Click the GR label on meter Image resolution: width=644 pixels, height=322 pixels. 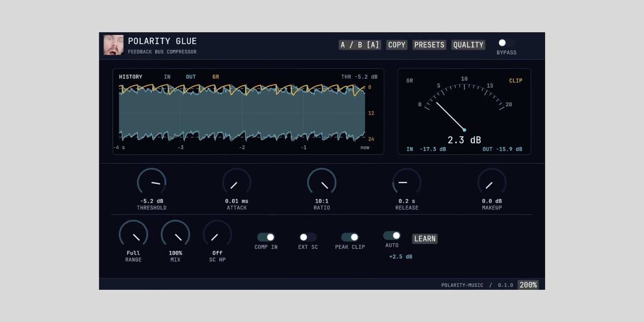coord(409,80)
